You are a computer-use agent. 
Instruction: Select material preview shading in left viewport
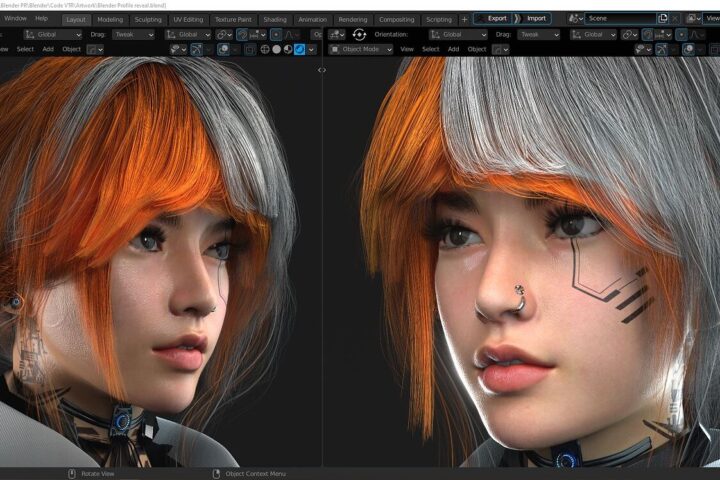click(288, 49)
